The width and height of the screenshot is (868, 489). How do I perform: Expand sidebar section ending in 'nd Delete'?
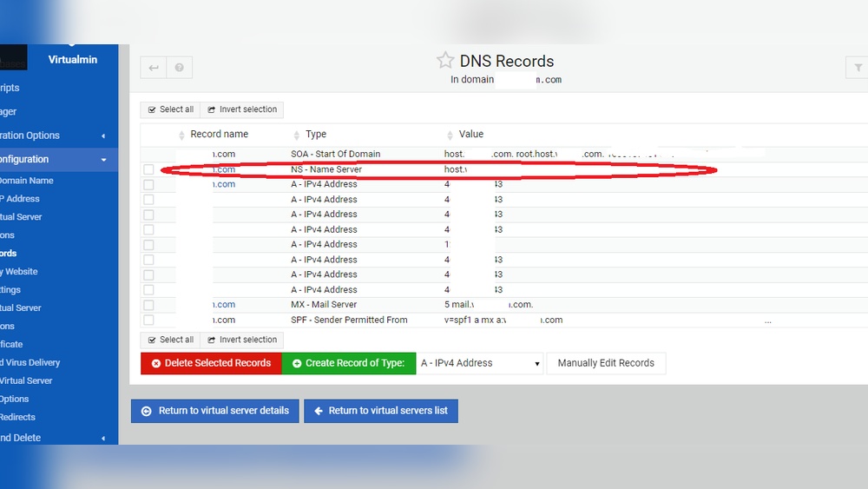click(59, 438)
